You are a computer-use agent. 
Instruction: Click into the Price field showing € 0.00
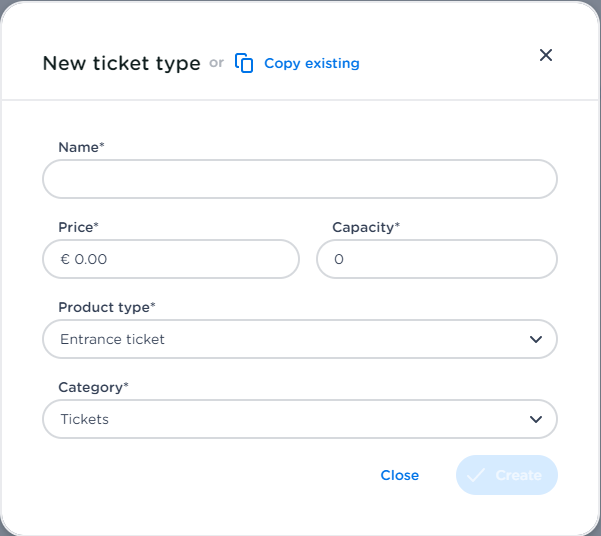(x=171, y=259)
